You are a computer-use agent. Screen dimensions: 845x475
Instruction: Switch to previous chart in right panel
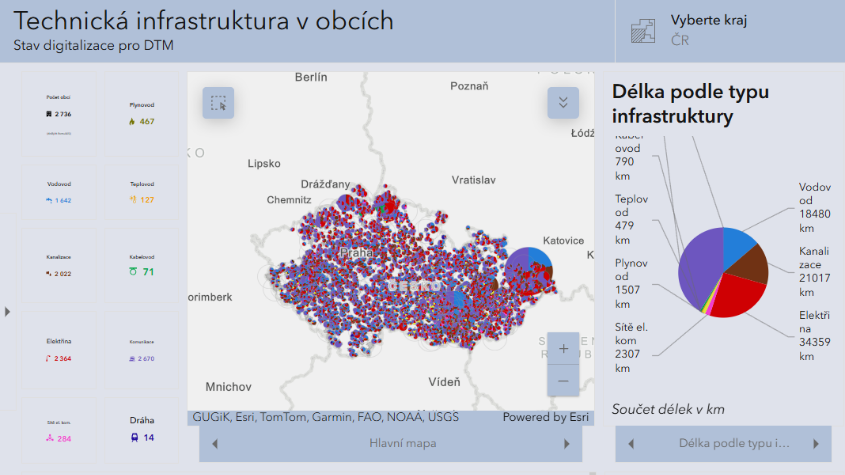[x=631, y=443]
